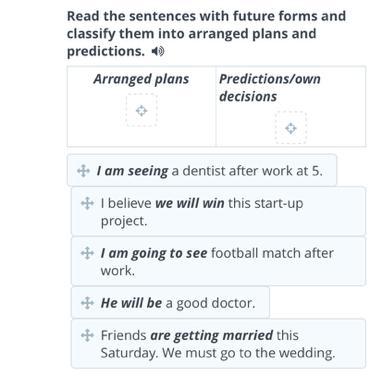Select the wedding this Saturday sentence card
This screenshot has height=384, width=383.
click(x=218, y=344)
